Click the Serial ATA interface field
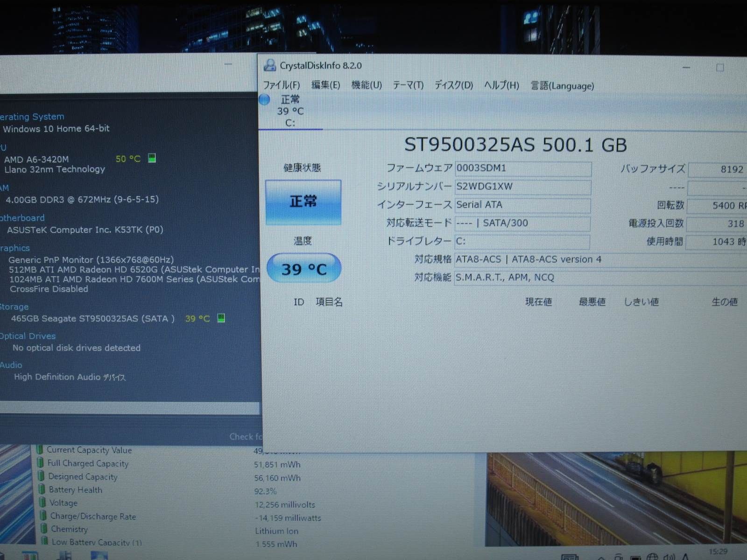747x560 pixels. coord(523,205)
